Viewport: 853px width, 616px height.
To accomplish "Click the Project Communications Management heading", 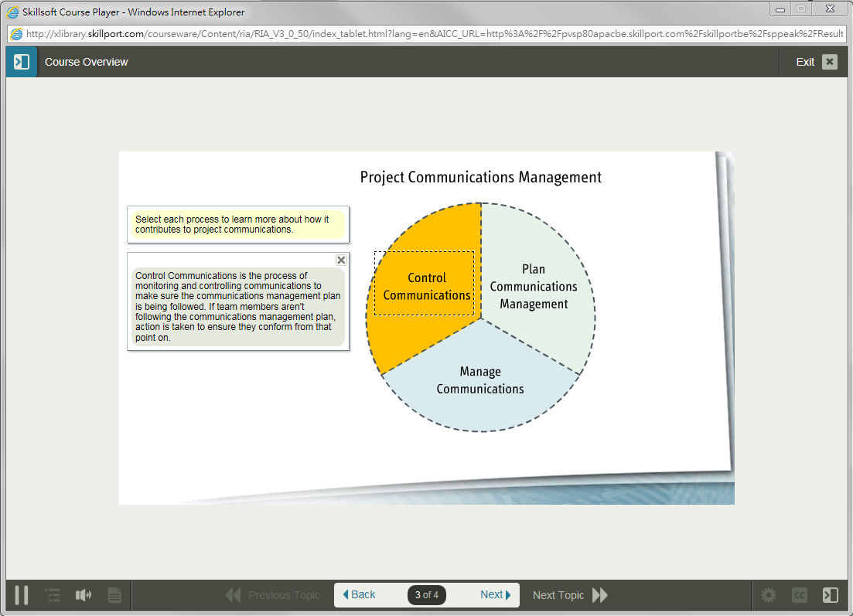I will pos(480,177).
